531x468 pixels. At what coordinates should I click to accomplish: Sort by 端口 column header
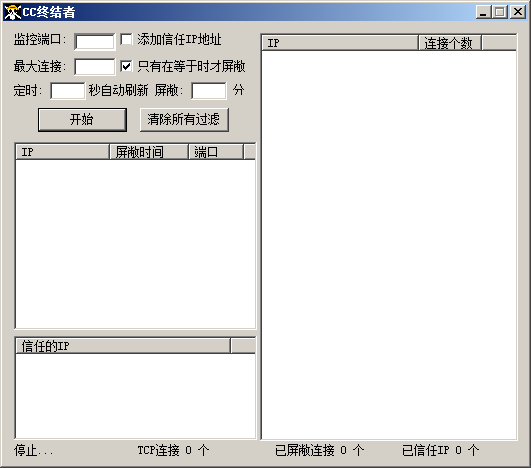coord(216,152)
